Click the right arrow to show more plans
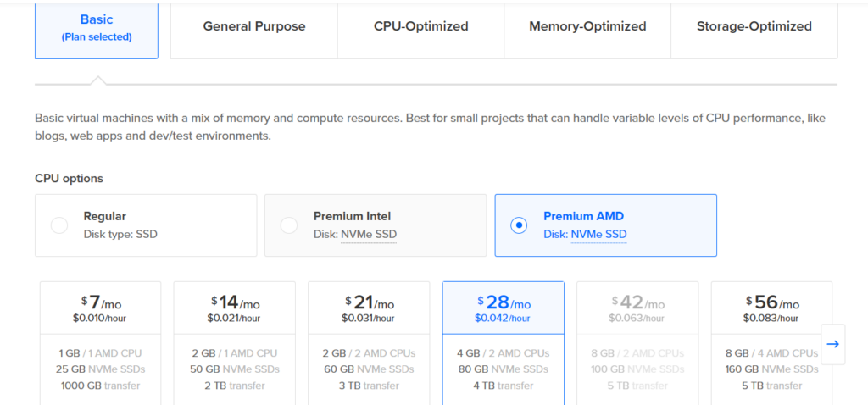Image resolution: width=868 pixels, height=405 pixels. (832, 344)
